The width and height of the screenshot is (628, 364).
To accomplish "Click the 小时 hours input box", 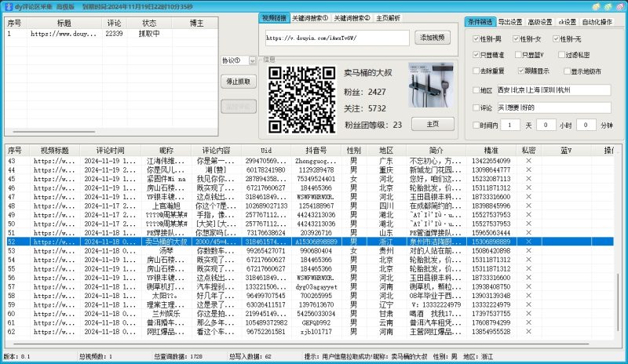I will pyautogui.click(x=546, y=126).
